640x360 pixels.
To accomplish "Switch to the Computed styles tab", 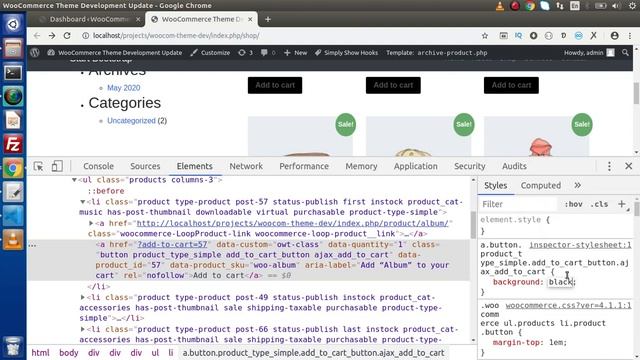I will click(x=540, y=185).
